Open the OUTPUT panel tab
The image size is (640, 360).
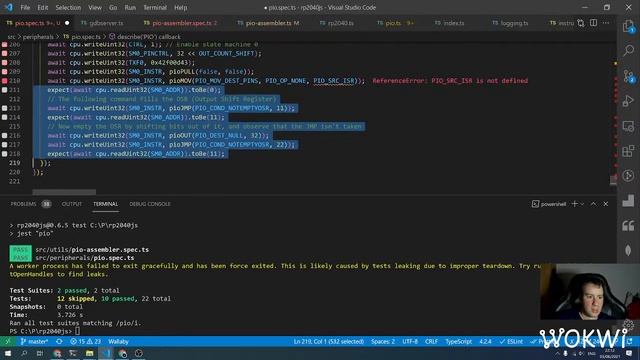point(72,204)
